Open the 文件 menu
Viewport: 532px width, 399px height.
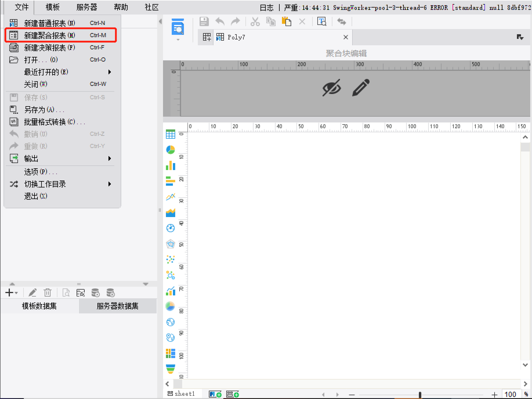pyautogui.click(x=22, y=7)
